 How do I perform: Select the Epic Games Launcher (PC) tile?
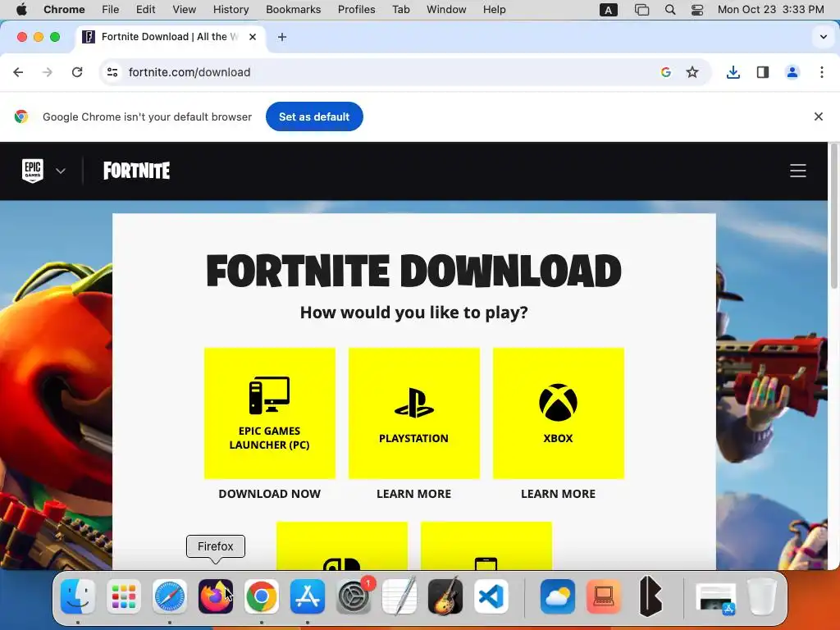point(269,413)
